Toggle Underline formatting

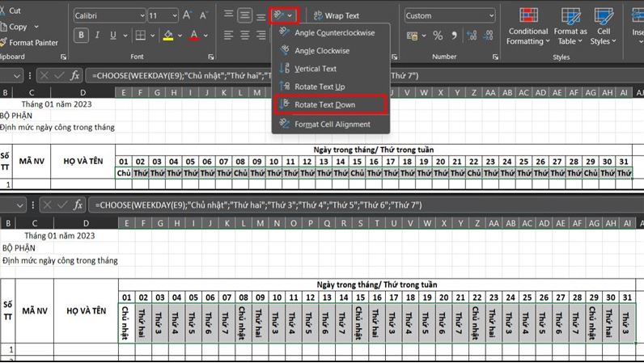tap(113, 36)
